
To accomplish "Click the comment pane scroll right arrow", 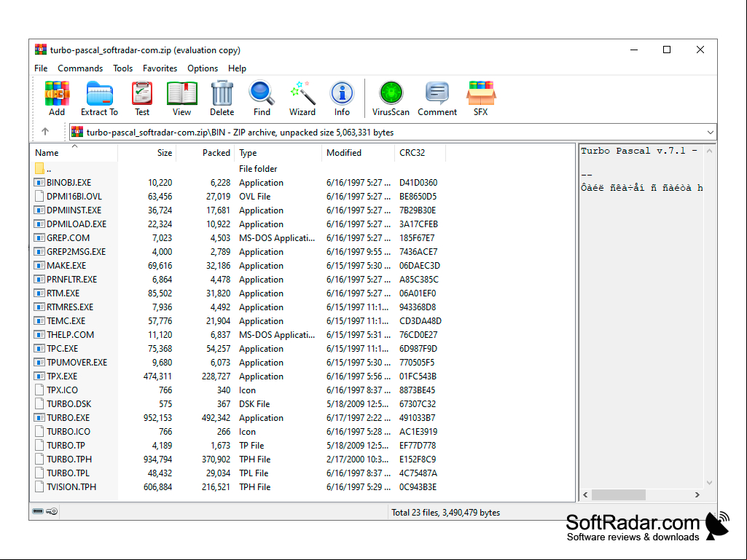I will point(697,494).
